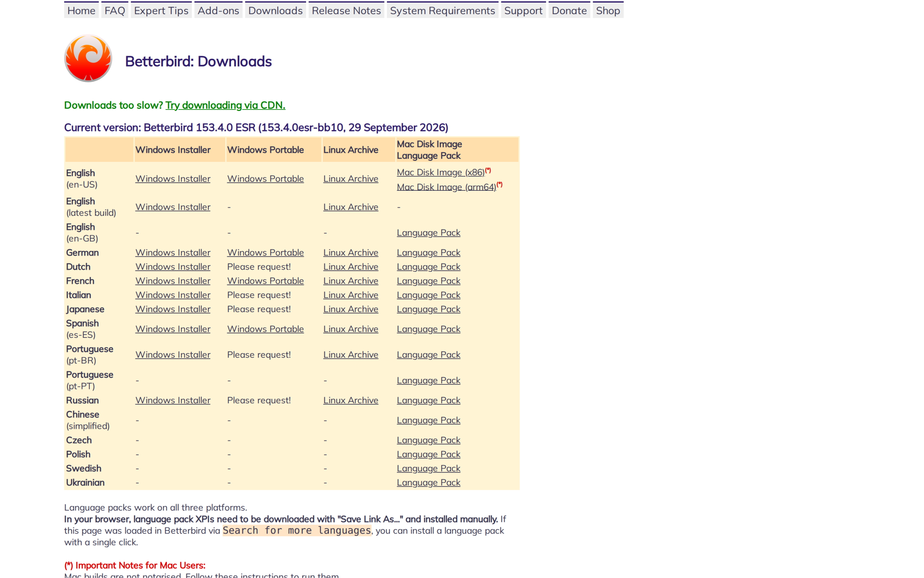Download Spanish es-ES Windows Portable
The width and height of the screenshot is (924, 578).
(265, 329)
